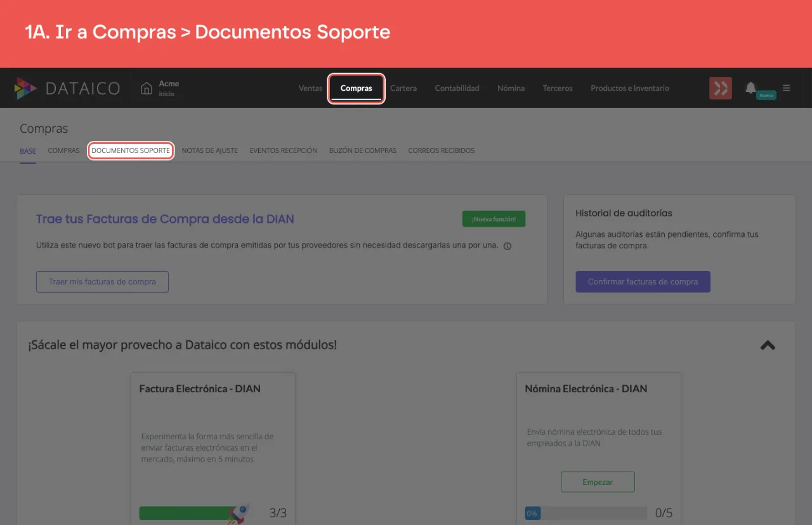Switch to the DOCUMENTOS SOPORTE tab
The image size is (812, 525).
click(131, 151)
